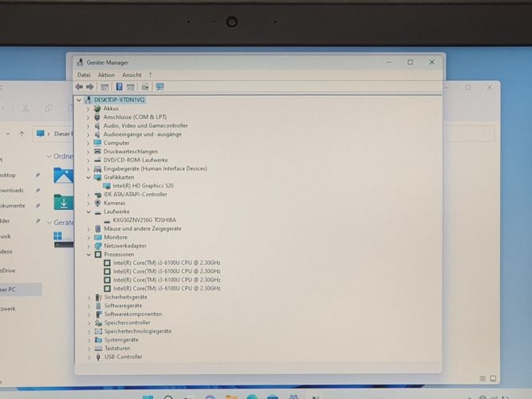
Task: Expand the USB-Controller category
Action: click(x=89, y=357)
